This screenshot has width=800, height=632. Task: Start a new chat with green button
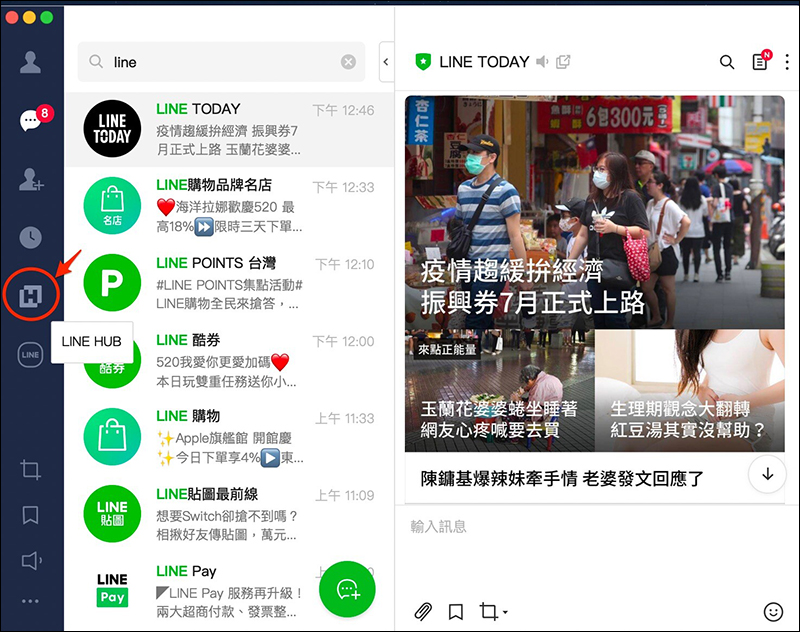pos(347,589)
